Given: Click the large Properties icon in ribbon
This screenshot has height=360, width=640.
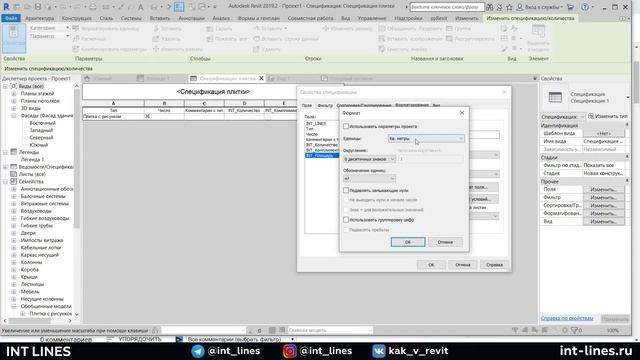Looking at the screenshot, I should pos(14,38).
